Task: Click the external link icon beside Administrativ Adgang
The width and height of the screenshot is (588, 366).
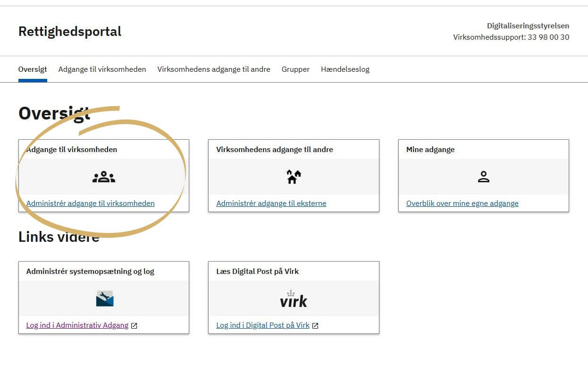Action: tap(134, 325)
